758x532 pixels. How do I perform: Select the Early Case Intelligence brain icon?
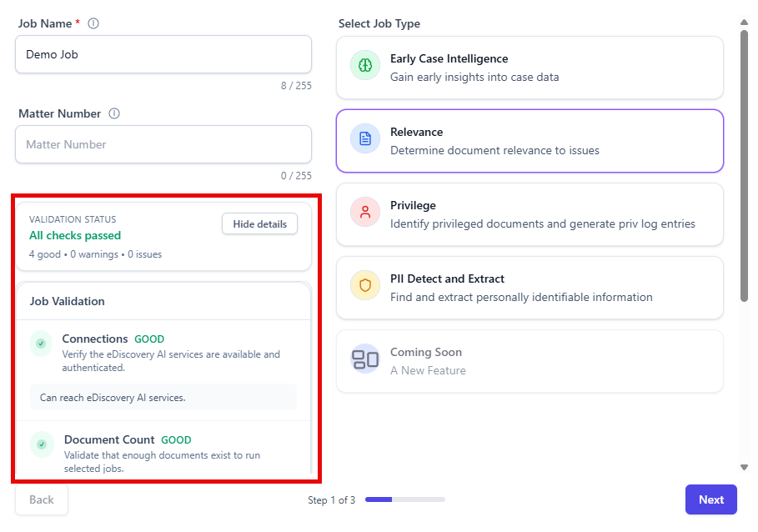coord(364,65)
